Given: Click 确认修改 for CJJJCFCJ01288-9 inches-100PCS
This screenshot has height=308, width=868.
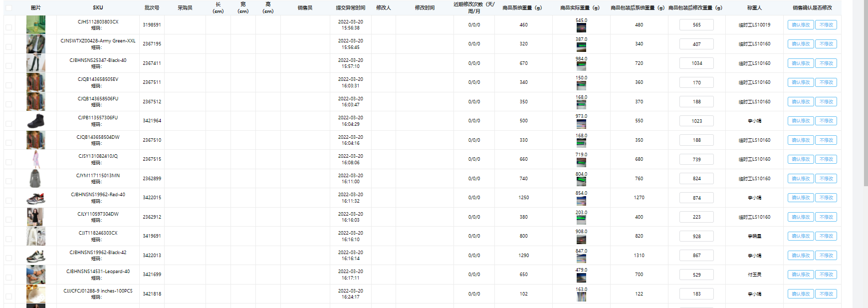Looking at the screenshot, I should 801,294.
